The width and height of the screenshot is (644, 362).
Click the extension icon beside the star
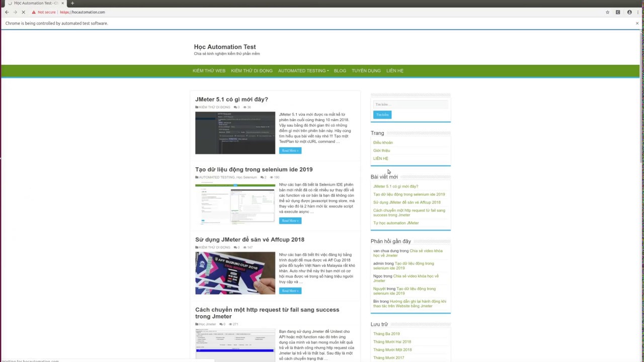[618, 12]
